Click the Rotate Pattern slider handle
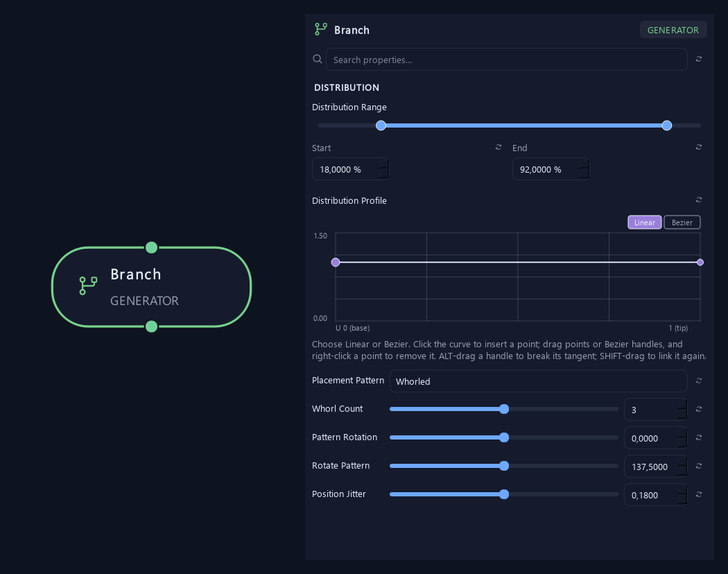The height and width of the screenshot is (574, 728). coord(504,466)
